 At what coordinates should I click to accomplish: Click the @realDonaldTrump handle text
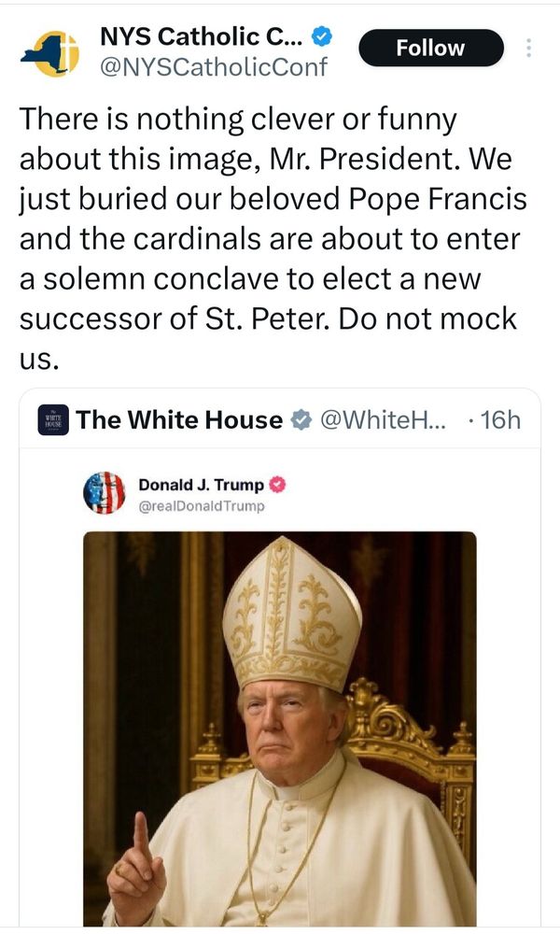202,506
